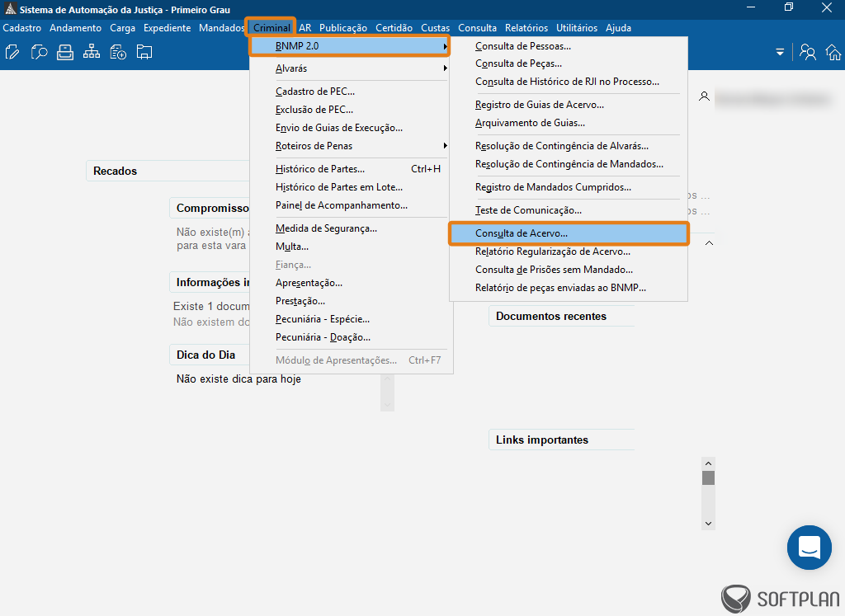Open the Utilitários menu
The height and width of the screenshot is (616, 845).
pos(577,28)
